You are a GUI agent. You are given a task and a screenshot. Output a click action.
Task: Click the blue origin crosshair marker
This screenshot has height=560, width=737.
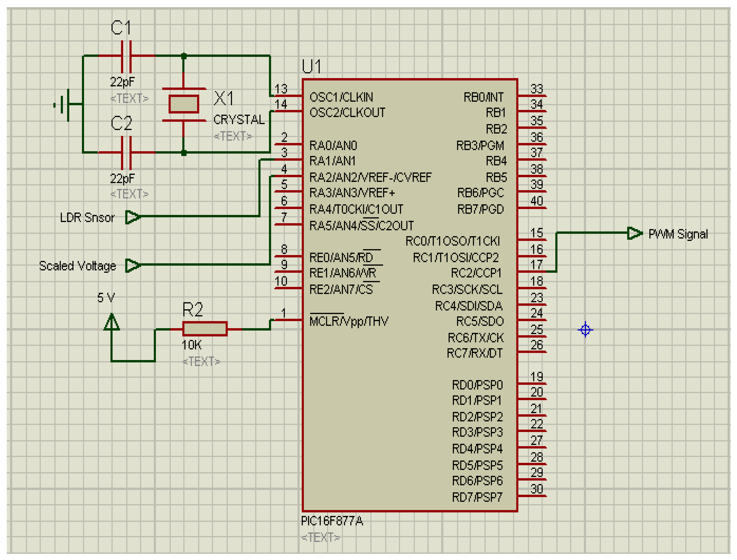585,330
